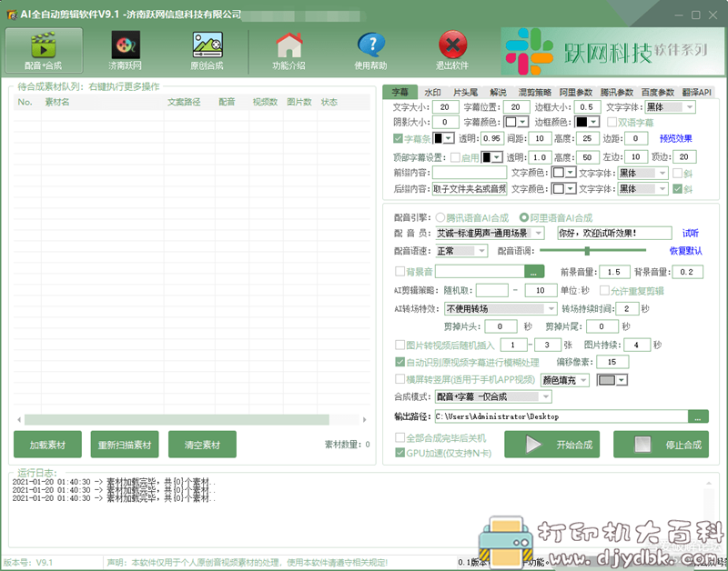Click the 恢复默认 link
This screenshot has height=571, width=728.
686,251
